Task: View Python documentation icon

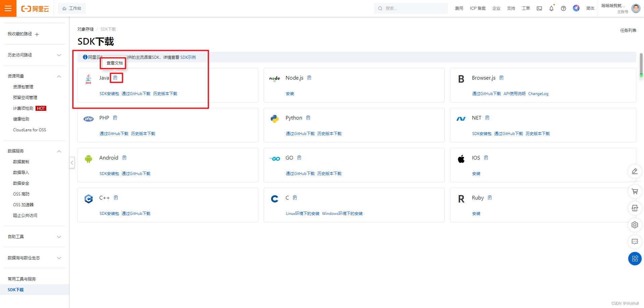Action: point(308,118)
